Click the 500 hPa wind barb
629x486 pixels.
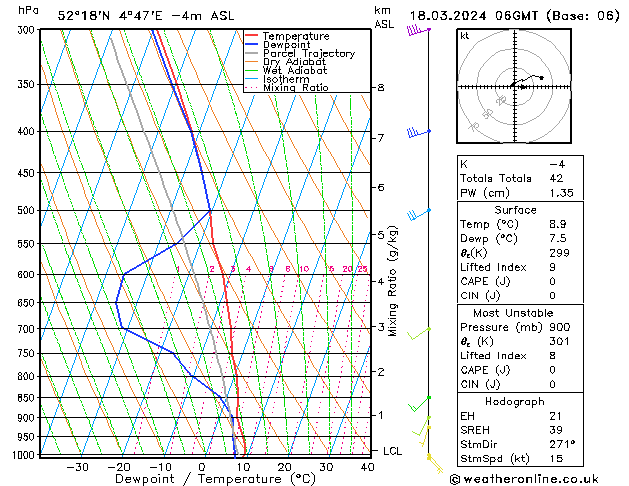pyautogui.click(x=418, y=215)
